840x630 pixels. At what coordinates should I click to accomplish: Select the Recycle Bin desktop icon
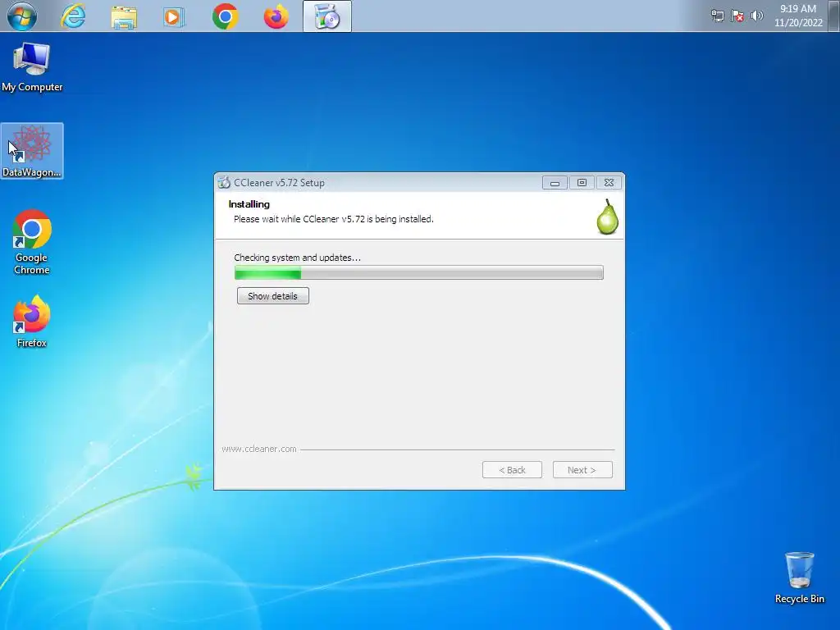[799, 578]
